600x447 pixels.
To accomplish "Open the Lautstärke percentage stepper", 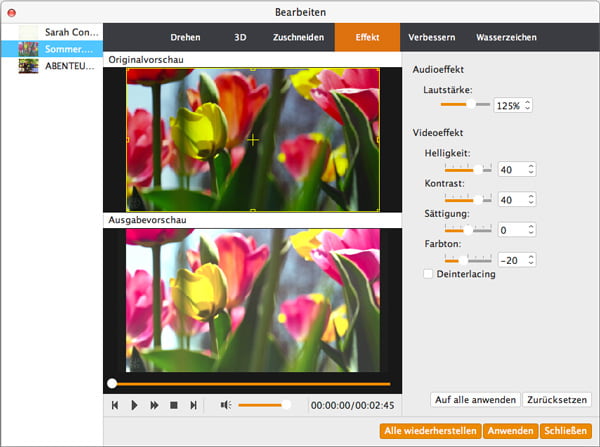I will click(x=528, y=105).
